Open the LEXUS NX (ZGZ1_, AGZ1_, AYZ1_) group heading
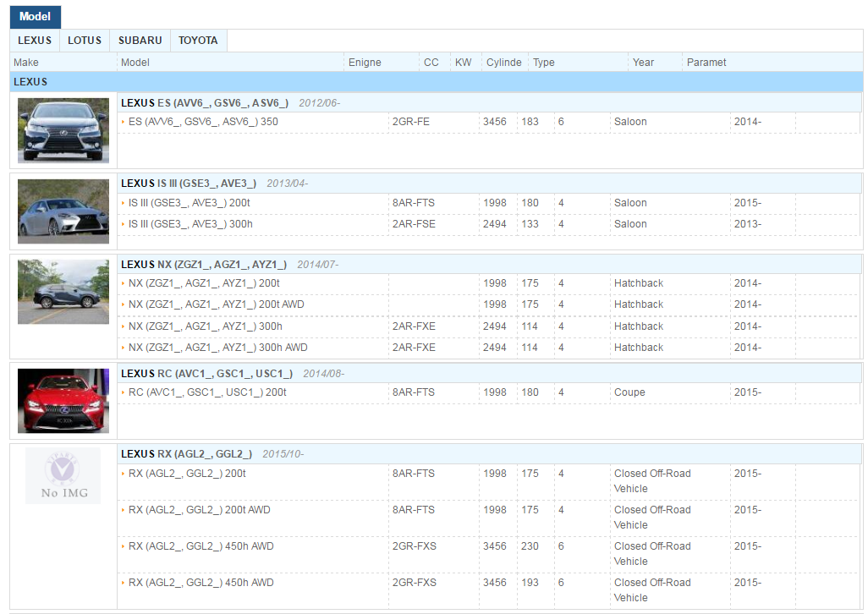This screenshot has height=614, width=868. click(204, 265)
